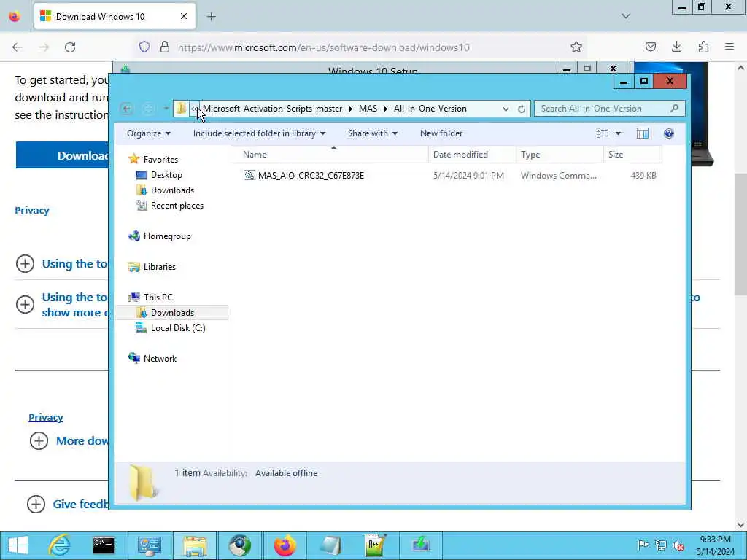Image resolution: width=747 pixels, height=560 pixels.
Task: Show hidden breadcrumb path chevrons
Action: point(194,109)
